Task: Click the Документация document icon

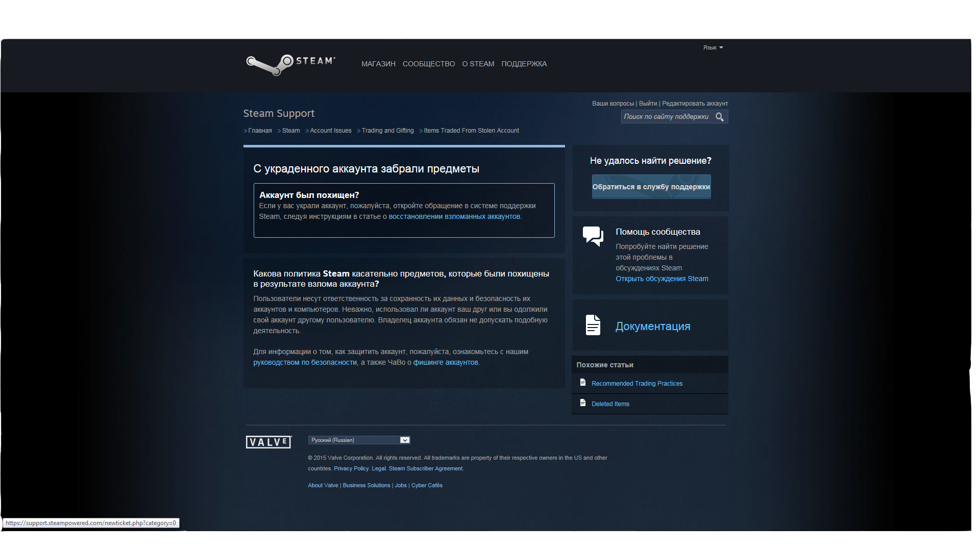Action: [593, 325]
